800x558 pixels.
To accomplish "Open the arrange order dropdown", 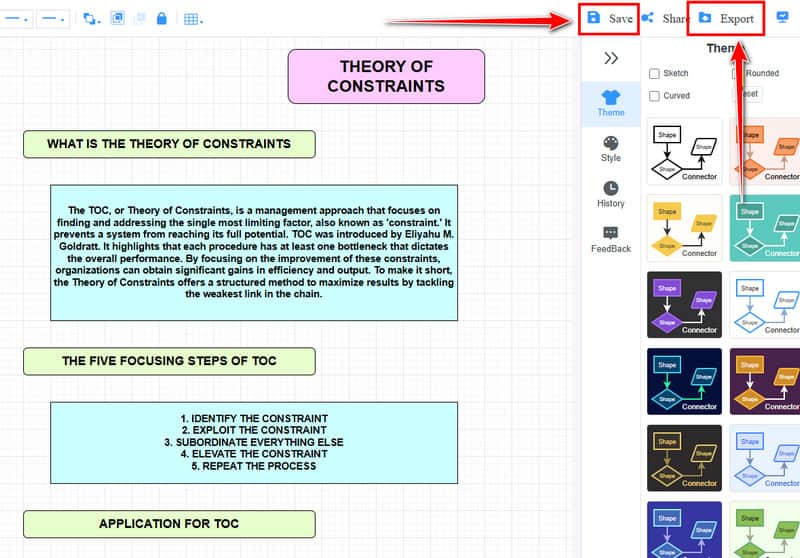I will pyautogui.click(x=91, y=18).
